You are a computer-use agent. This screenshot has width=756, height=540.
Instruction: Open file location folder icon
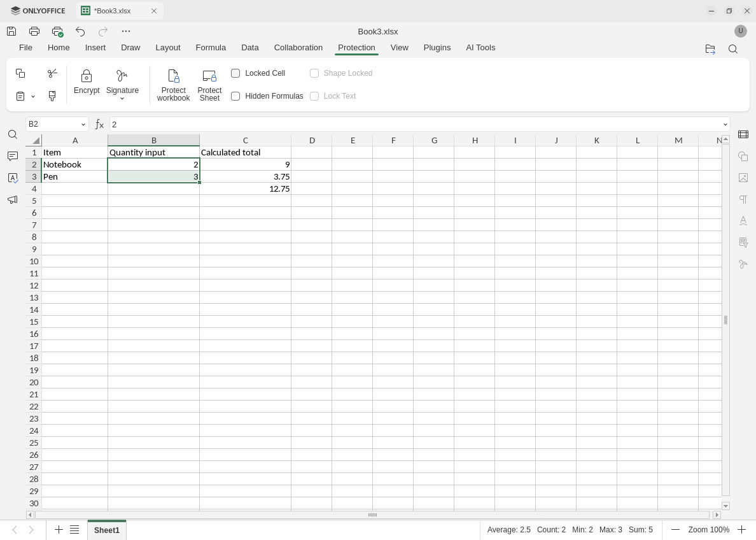(x=710, y=49)
